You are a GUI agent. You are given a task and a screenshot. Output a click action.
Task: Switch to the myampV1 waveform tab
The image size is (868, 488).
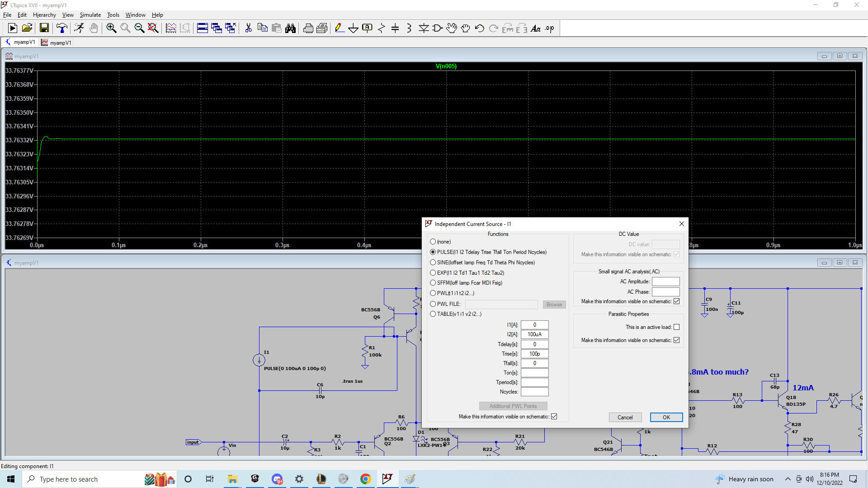point(56,42)
